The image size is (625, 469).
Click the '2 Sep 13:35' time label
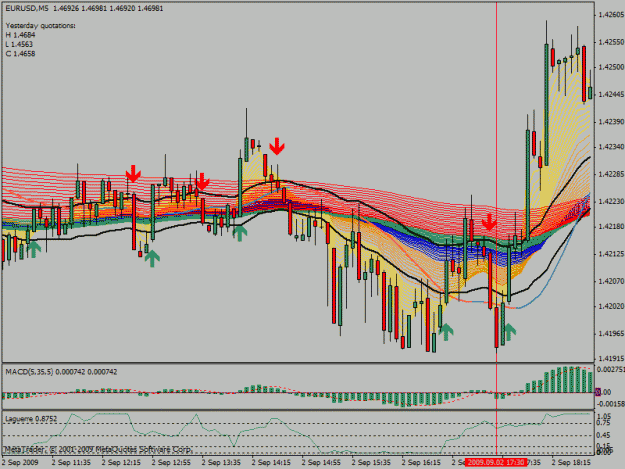point(221,462)
